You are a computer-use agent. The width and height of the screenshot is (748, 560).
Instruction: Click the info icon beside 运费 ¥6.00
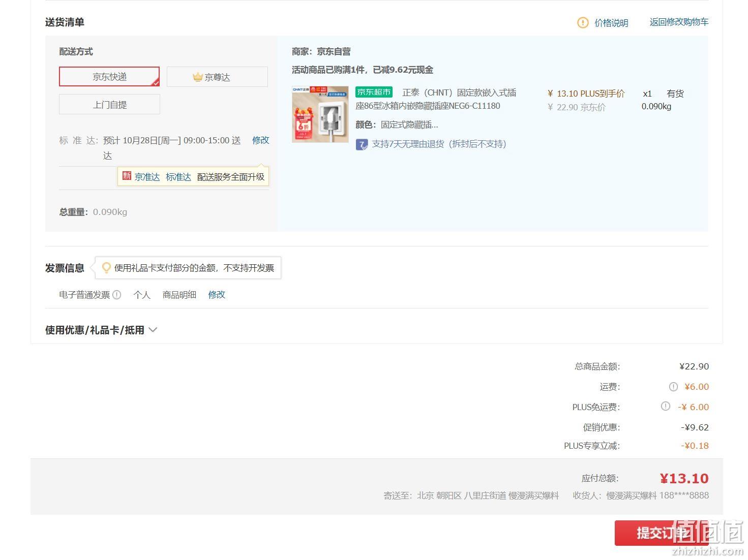coord(673,387)
